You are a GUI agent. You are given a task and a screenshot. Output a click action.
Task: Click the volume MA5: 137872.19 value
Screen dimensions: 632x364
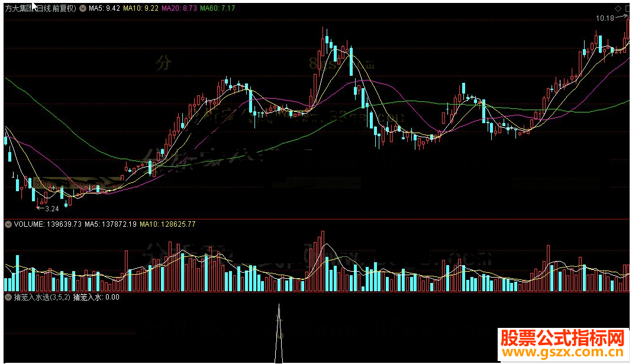111,224
